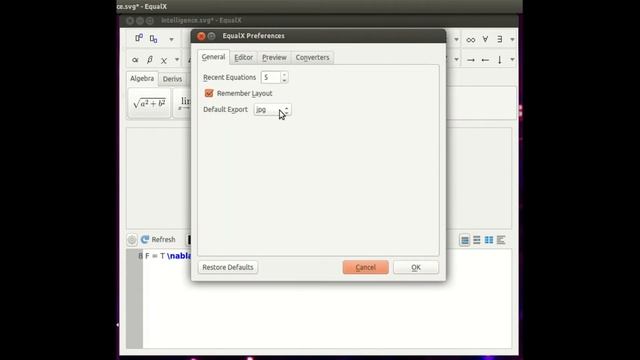Insert the superscript box template icon

click(139, 38)
